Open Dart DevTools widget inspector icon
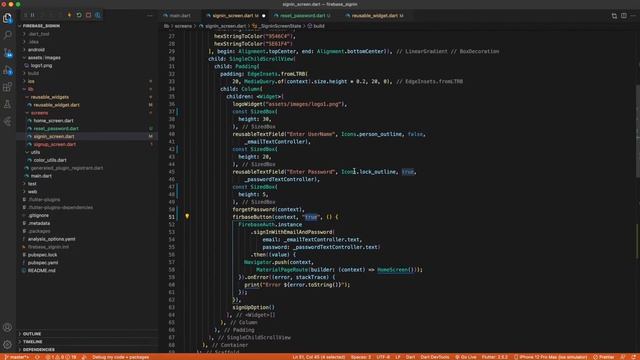 tap(98, 15)
